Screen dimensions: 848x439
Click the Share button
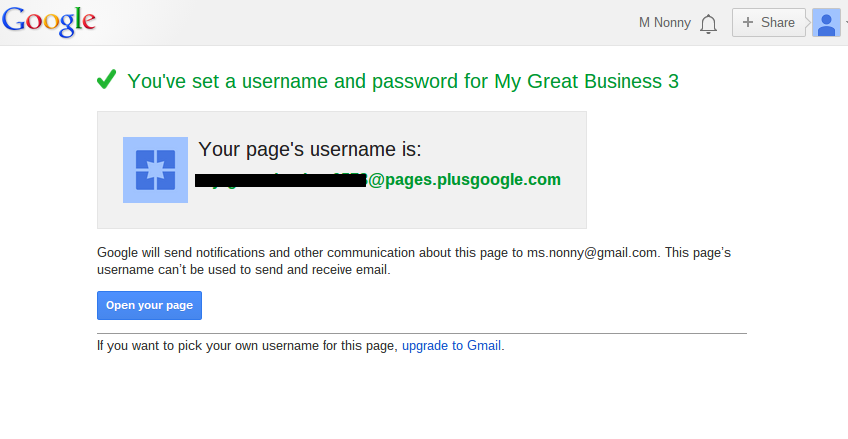click(x=768, y=22)
